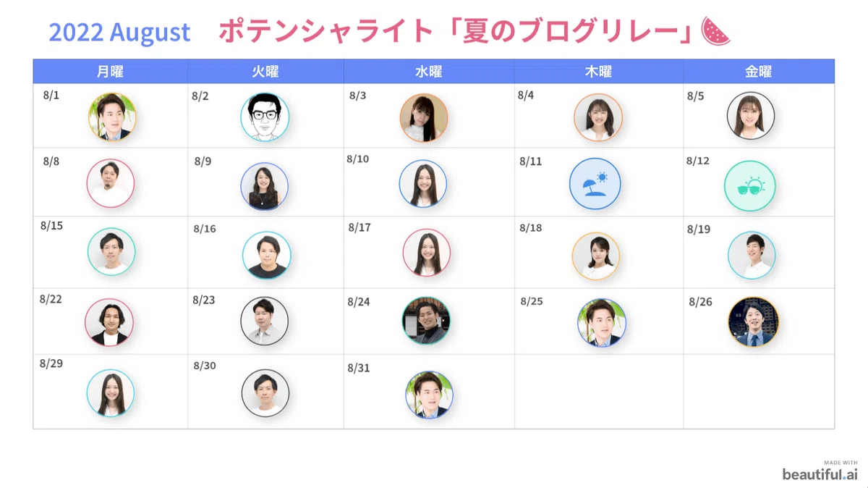Image resolution: width=868 pixels, height=488 pixels.
Task: Click the sunglasses icon on 8/12
Action: (749, 186)
